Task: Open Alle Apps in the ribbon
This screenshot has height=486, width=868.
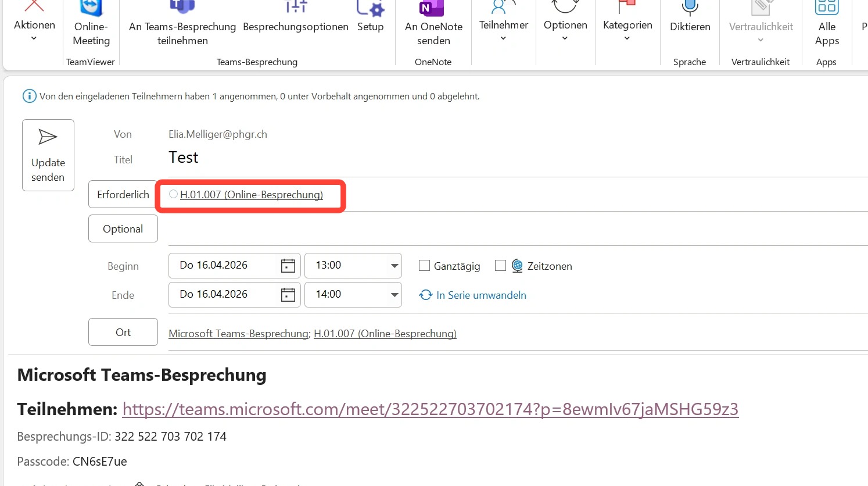Action: pyautogui.click(x=826, y=8)
